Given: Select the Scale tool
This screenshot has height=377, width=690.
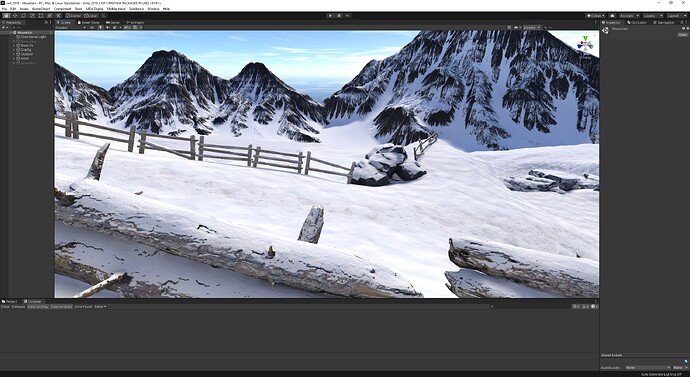Looking at the screenshot, I should [x=32, y=16].
